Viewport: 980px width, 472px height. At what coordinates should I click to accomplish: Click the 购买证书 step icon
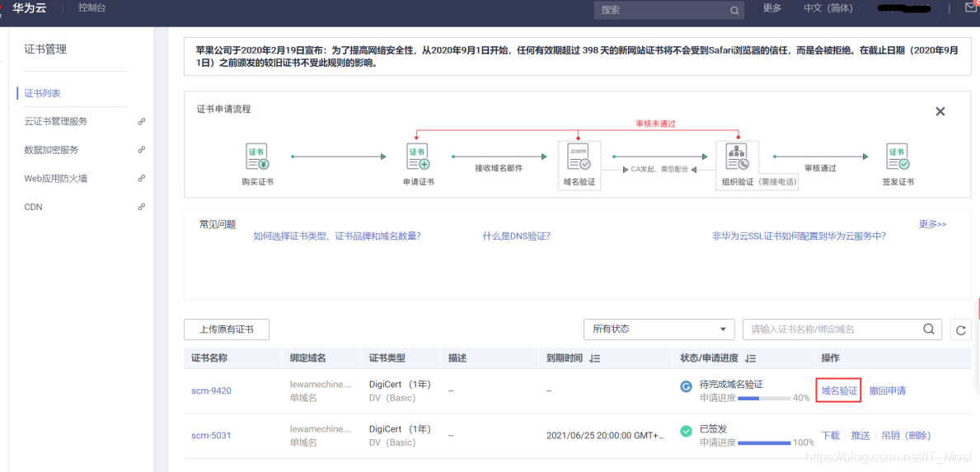pyautogui.click(x=257, y=156)
